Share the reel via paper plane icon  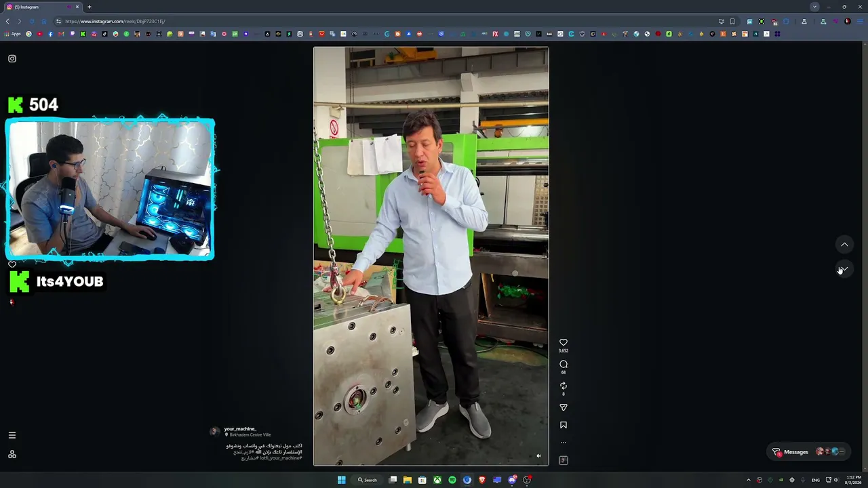coord(563,407)
